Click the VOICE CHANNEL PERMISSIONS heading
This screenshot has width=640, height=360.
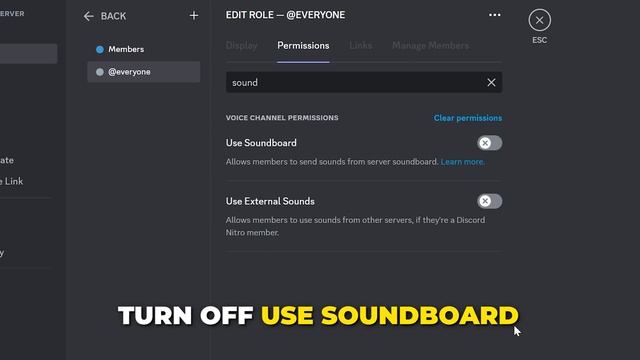point(282,118)
